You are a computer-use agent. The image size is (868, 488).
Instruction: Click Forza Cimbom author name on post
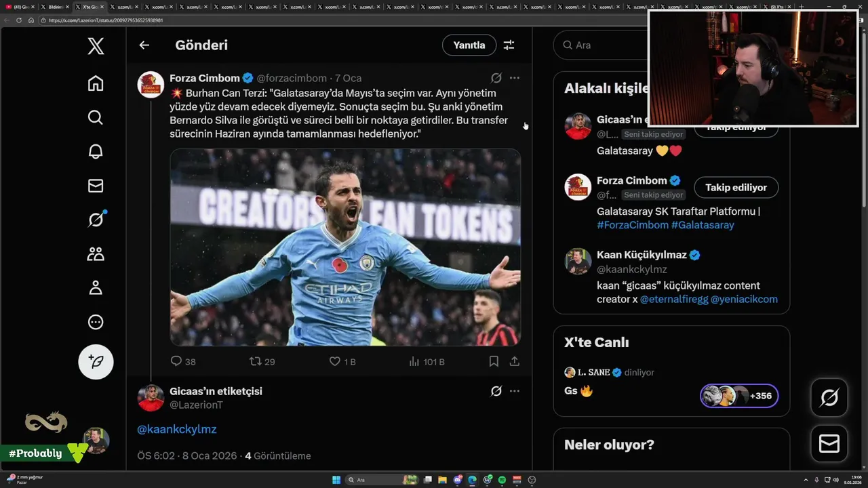click(205, 78)
